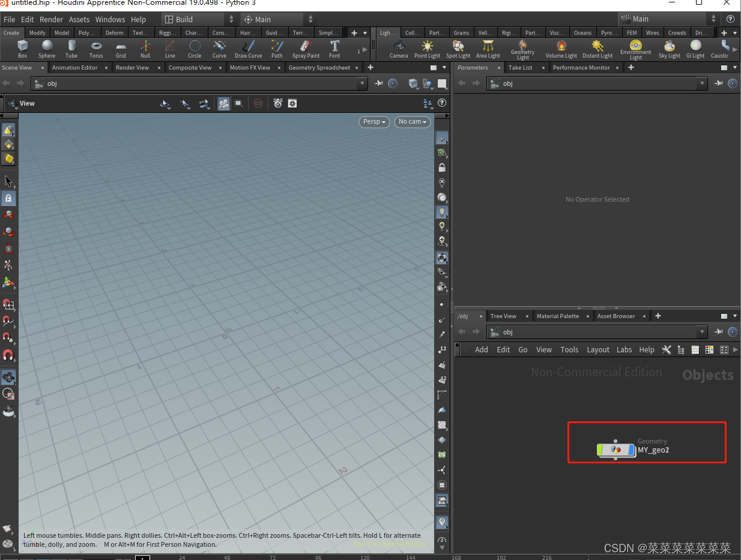
Task: Expand the Parameters pane obj path dropdown
Action: click(x=703, y=83)
